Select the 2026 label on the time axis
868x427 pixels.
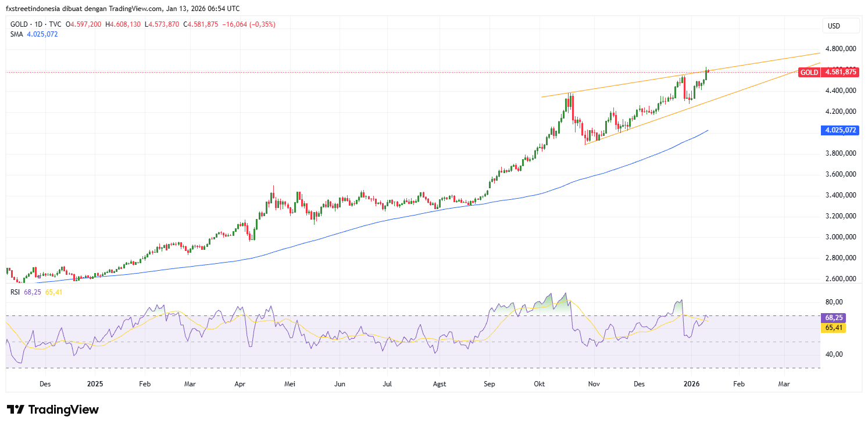point(691,384)
